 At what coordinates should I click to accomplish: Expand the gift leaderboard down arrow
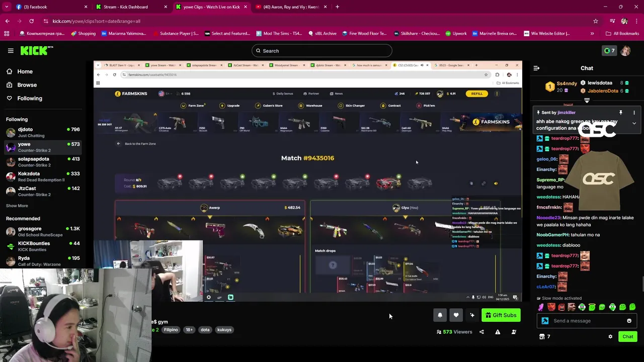point(587,100)
